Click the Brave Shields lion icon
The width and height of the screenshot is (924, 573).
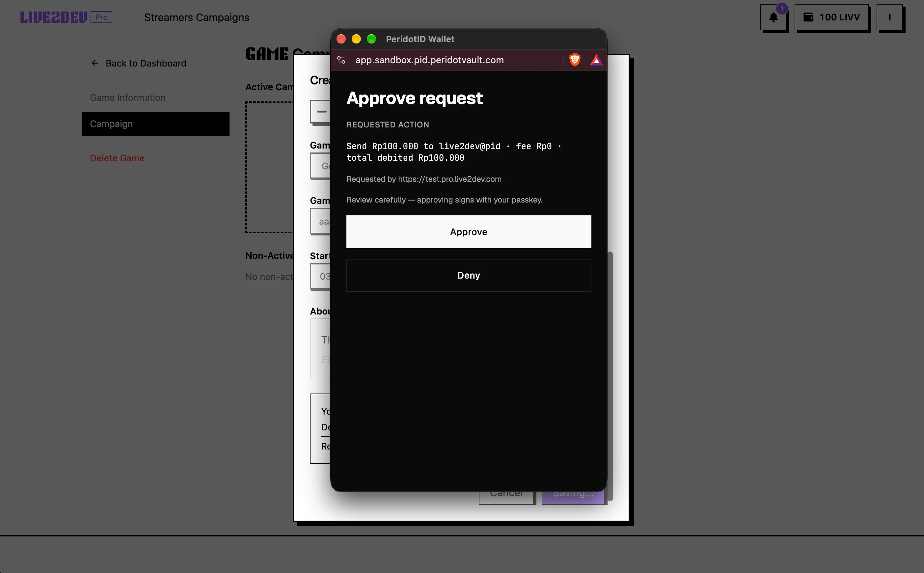(x=575, y=60)
